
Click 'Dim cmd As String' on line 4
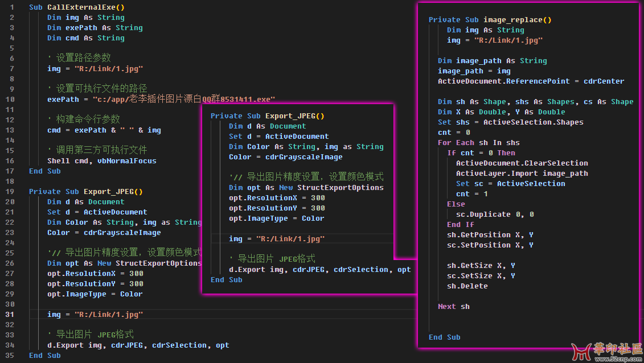(86, 38)
